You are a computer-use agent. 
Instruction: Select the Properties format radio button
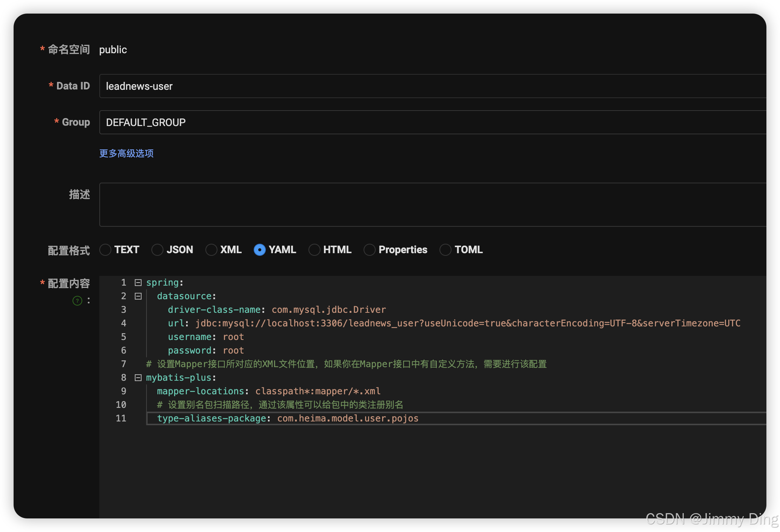tap(370, 250)
